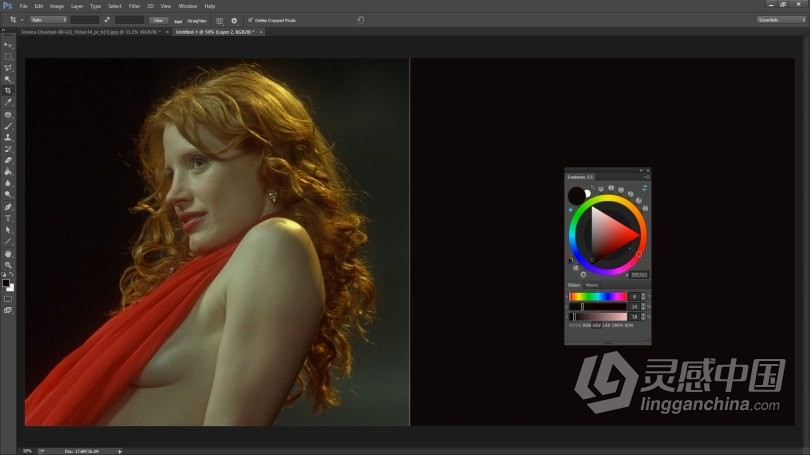Image resolution: width=810 pixels, height=455 pixels.
Task: Select the Zoom tool
Action: [x=8, y=265]
